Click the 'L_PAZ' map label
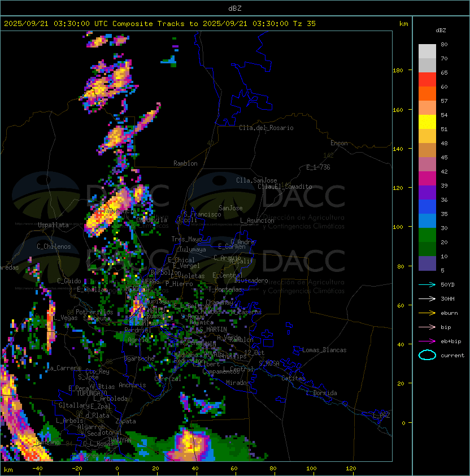The width and height of the screenshot is (470, 476). 381,416
